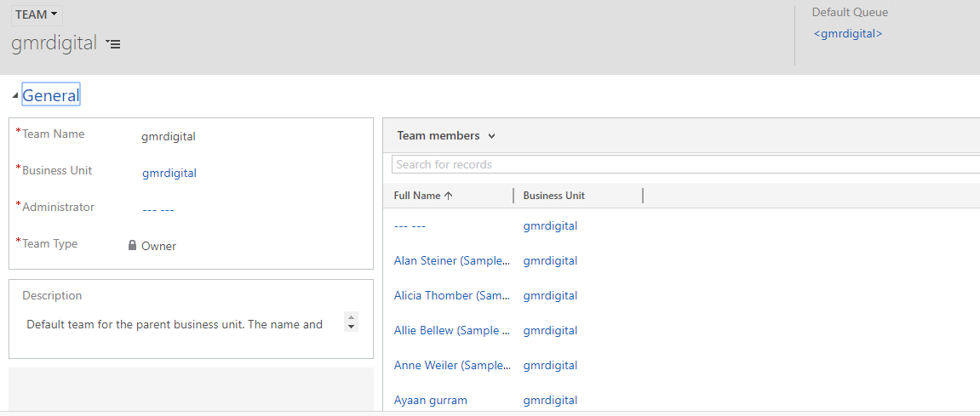Click the Team Name field value

pos(169,136)
